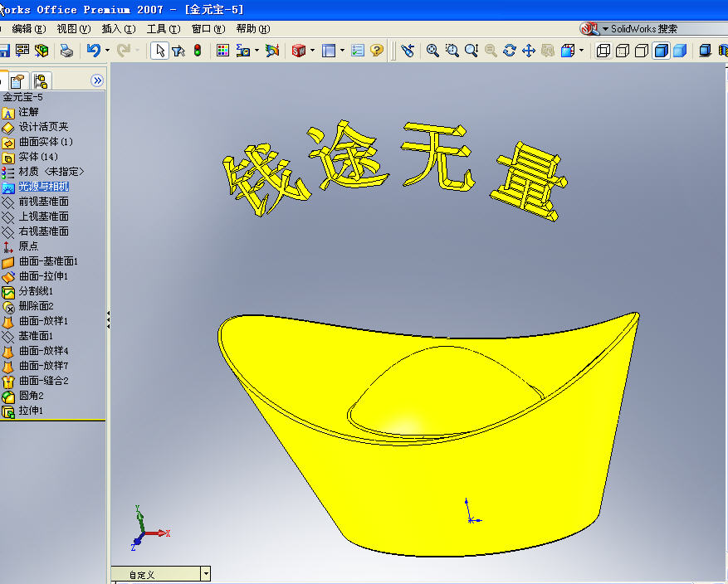Open the 视图(V) menu
This screenshot has width=728, height=584.
74,29
